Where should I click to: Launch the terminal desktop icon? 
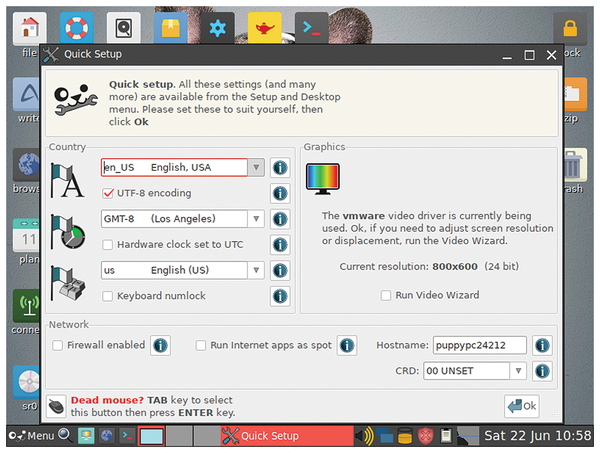click(x=311, y=28)
